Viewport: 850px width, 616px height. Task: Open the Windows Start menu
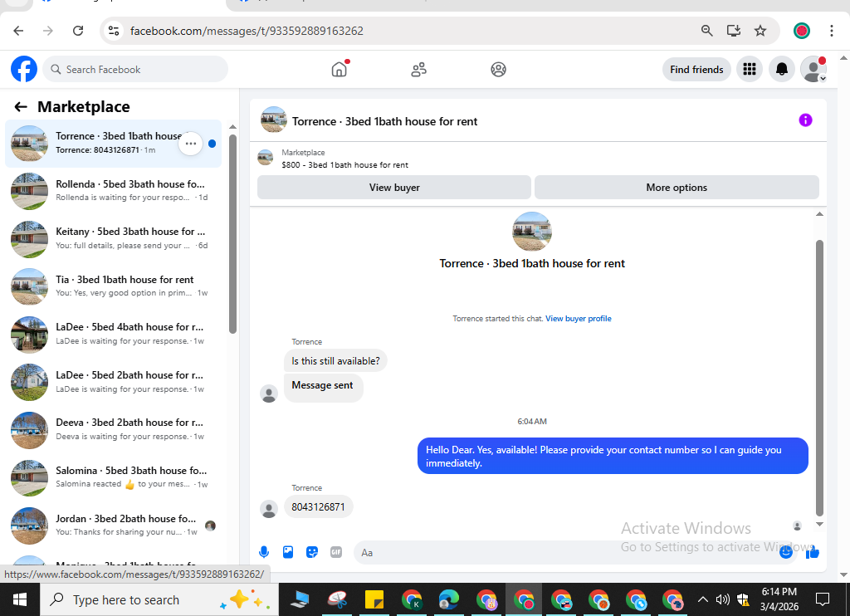pos(20,599)
